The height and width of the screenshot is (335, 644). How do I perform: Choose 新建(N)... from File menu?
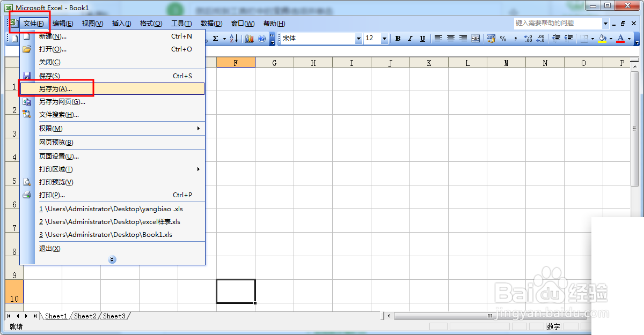(112, 36)
